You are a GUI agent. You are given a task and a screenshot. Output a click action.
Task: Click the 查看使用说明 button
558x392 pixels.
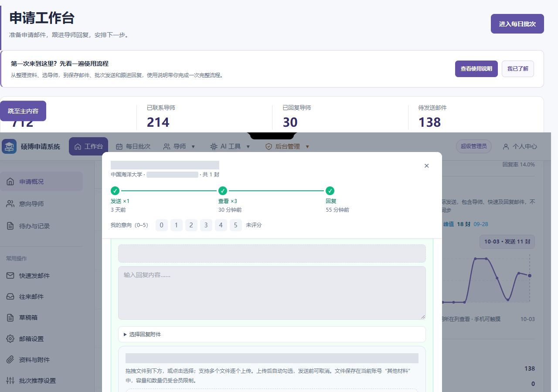(476, 69)
